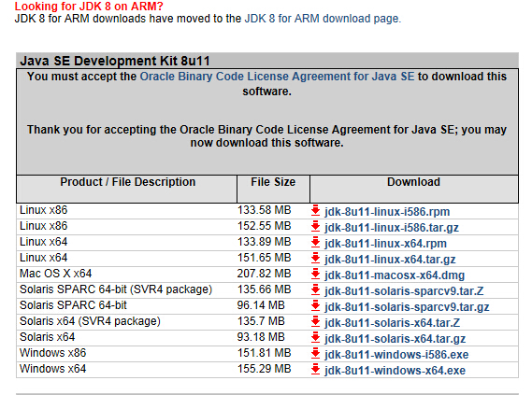Click the '133.89 MB' file size value
Screen dimensions: 532x395
264,242
